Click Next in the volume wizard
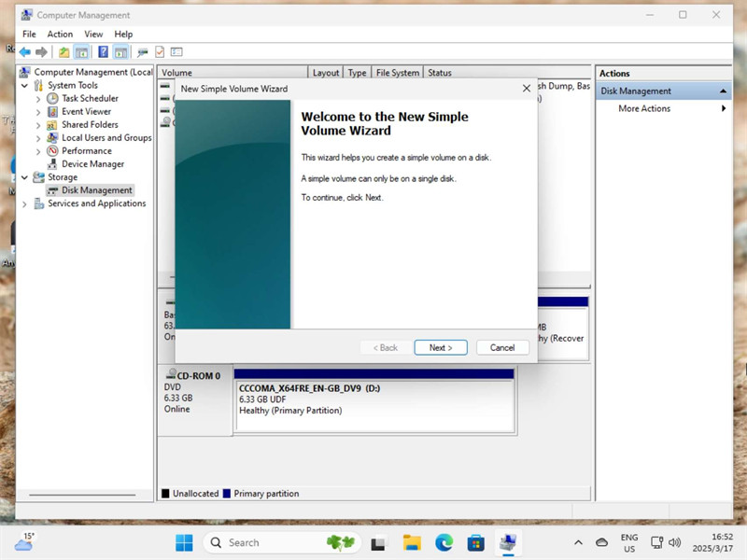 click(441, 347)
